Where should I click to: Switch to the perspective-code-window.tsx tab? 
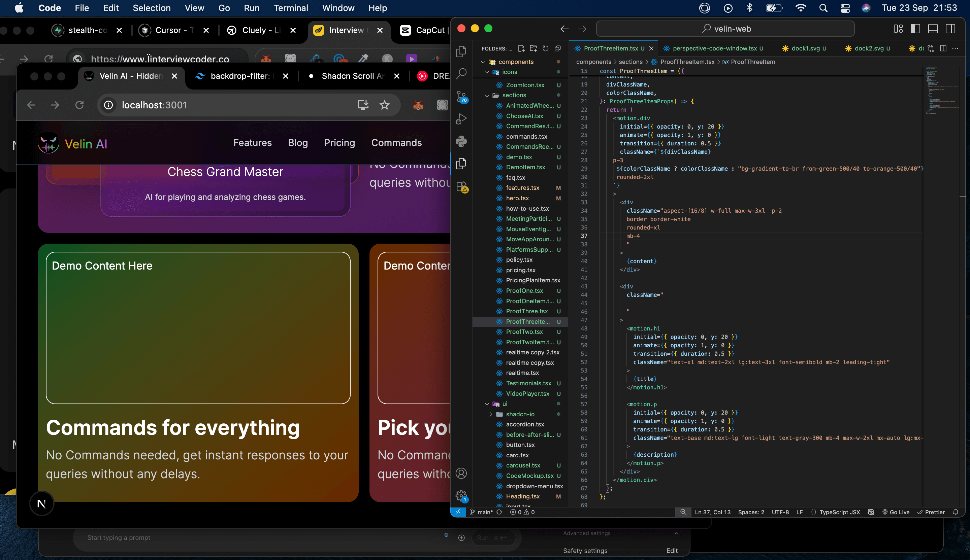[x=714, y=48]
